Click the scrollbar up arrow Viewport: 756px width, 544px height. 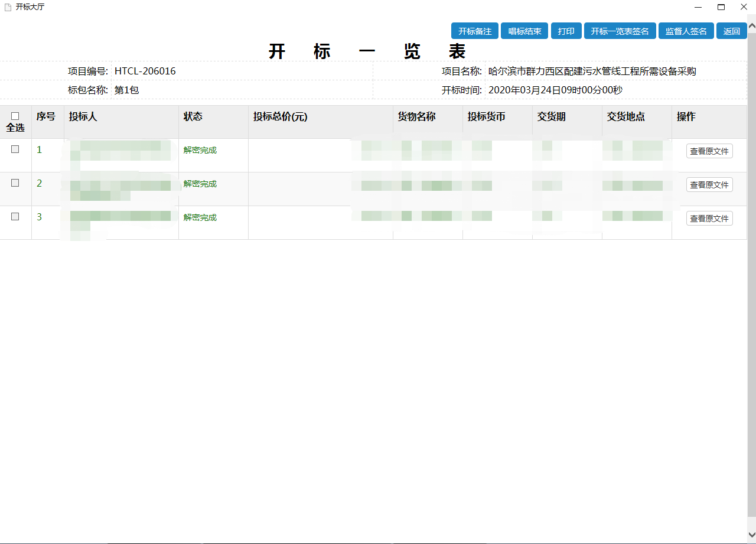751,27
